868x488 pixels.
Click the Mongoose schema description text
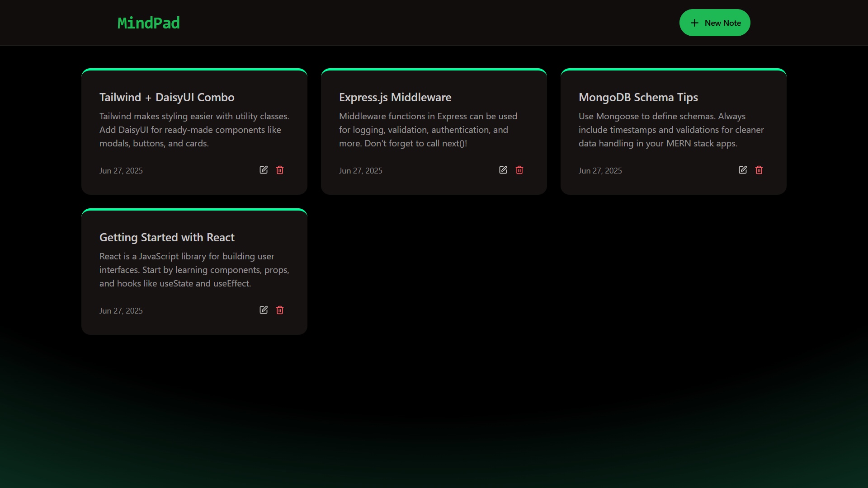tap(671, 130)
